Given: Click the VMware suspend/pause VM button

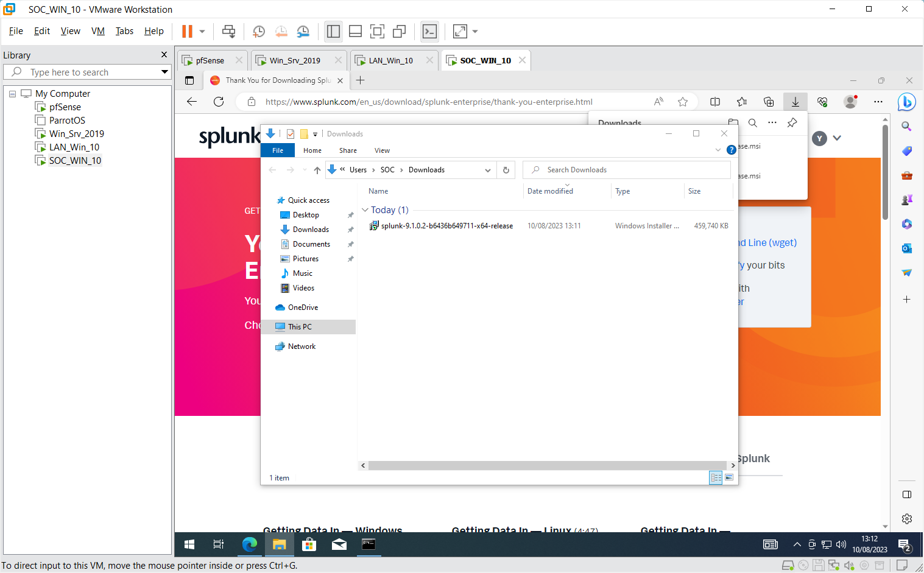Looking at the screenshot, I should 187,32.
